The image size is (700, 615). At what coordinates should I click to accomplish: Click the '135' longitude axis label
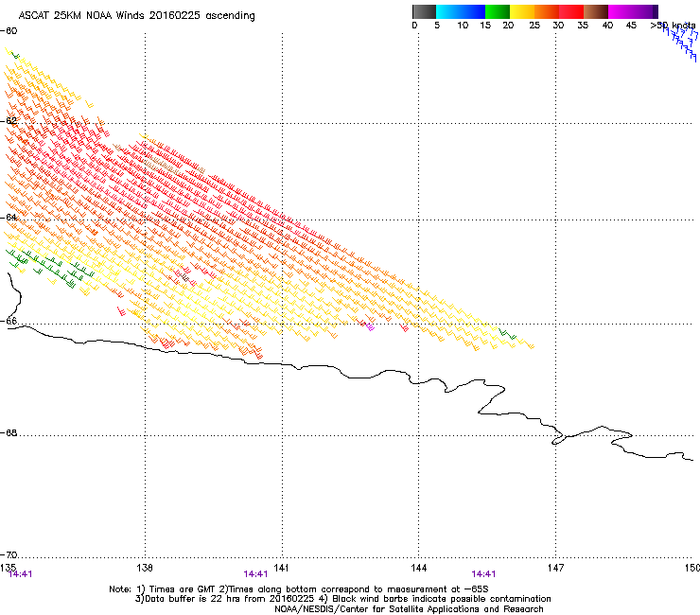[x=8, y=568]
